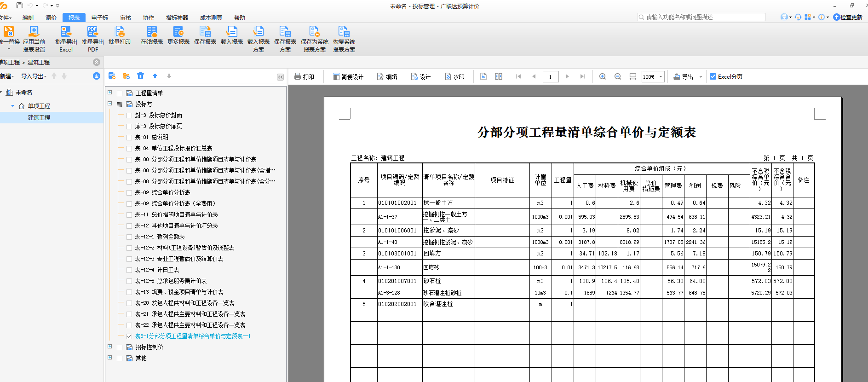Viewport: 868px width, 382px height.
Task: Open the 编制 menu tab
Action: [x=28, y=18]
